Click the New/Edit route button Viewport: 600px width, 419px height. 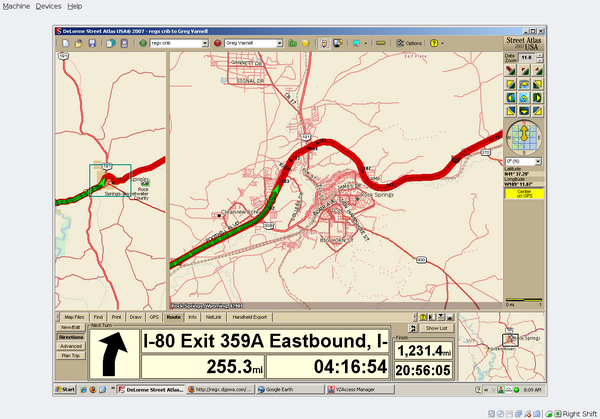click(71, 328)
